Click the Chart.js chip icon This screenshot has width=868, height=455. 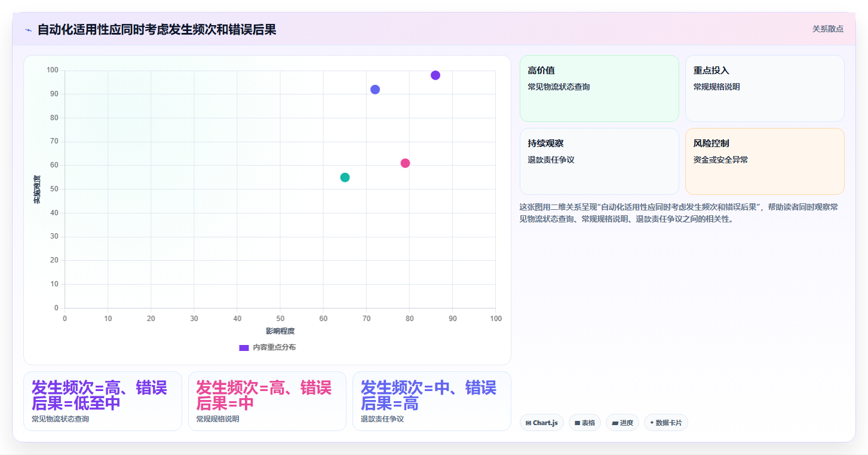529,423
